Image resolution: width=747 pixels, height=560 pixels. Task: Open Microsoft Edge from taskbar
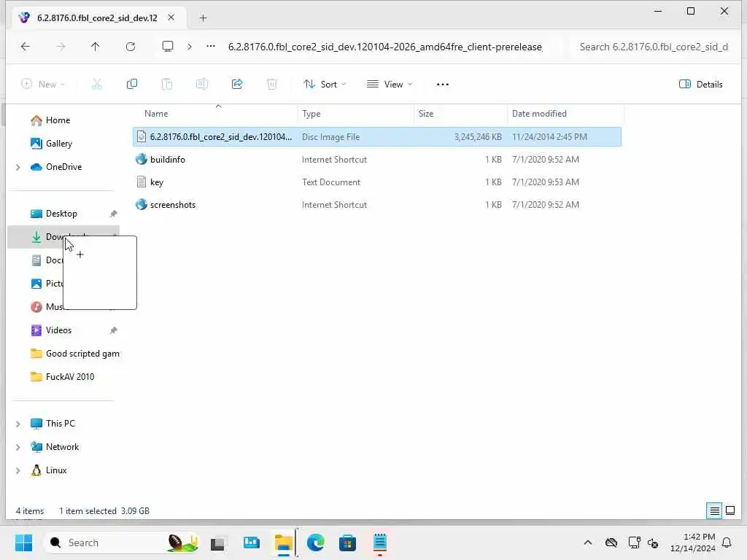pos(315,542)
